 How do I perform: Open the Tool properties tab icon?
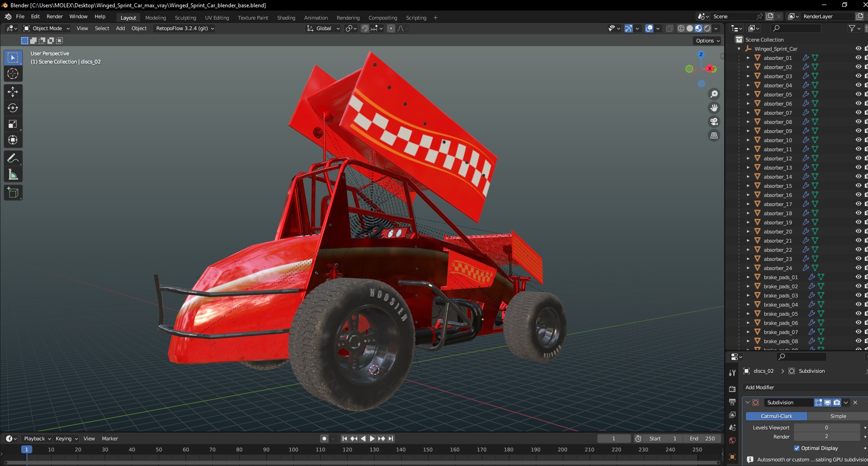tap(732, 373)
